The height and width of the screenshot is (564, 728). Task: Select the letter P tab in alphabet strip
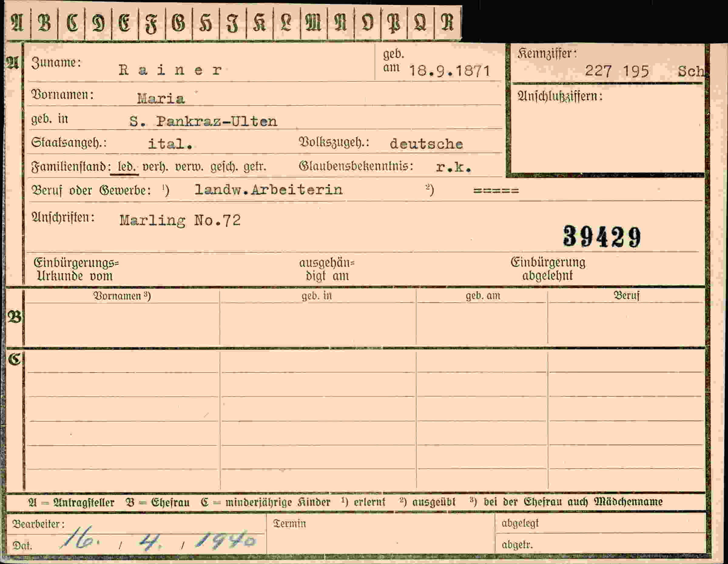click(394, 23)
